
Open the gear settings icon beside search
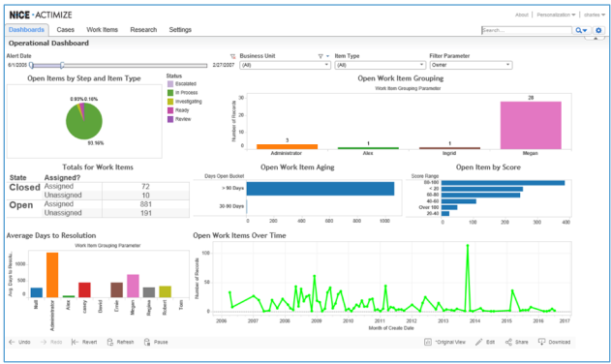[x=598, y=30]
